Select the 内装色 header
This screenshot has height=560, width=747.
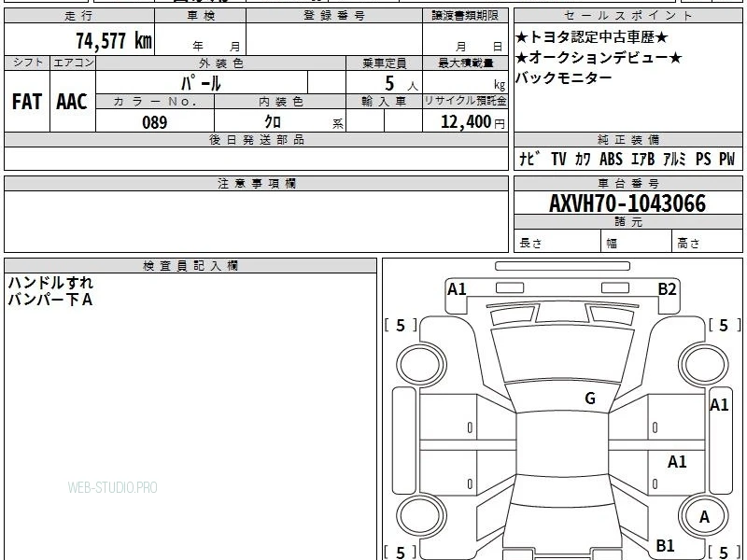click(x=281, y=102)
